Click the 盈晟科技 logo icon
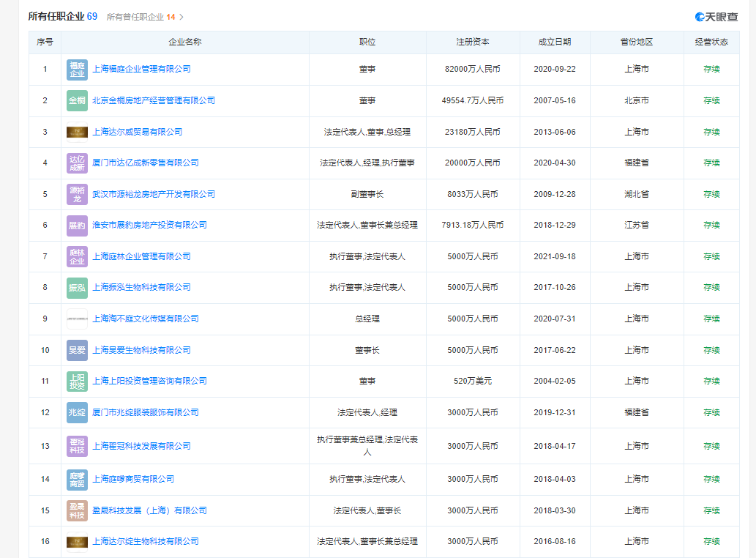 click(x=77, y=510)
